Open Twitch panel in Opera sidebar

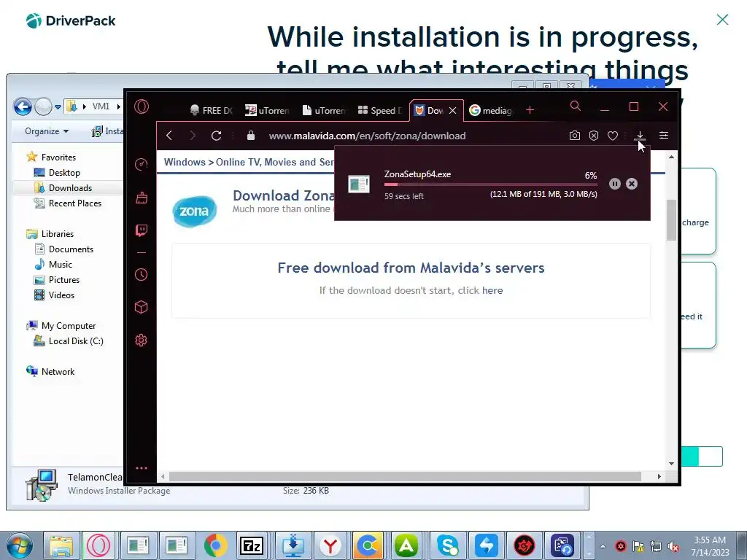point(142,231)
